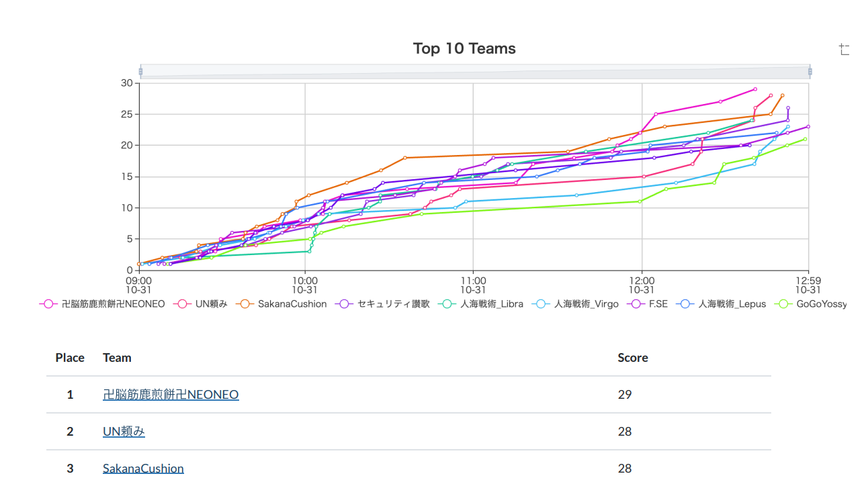Click score 29 in first row
The width and height of the screenshot is (868, 480).
tap(625, 394)
